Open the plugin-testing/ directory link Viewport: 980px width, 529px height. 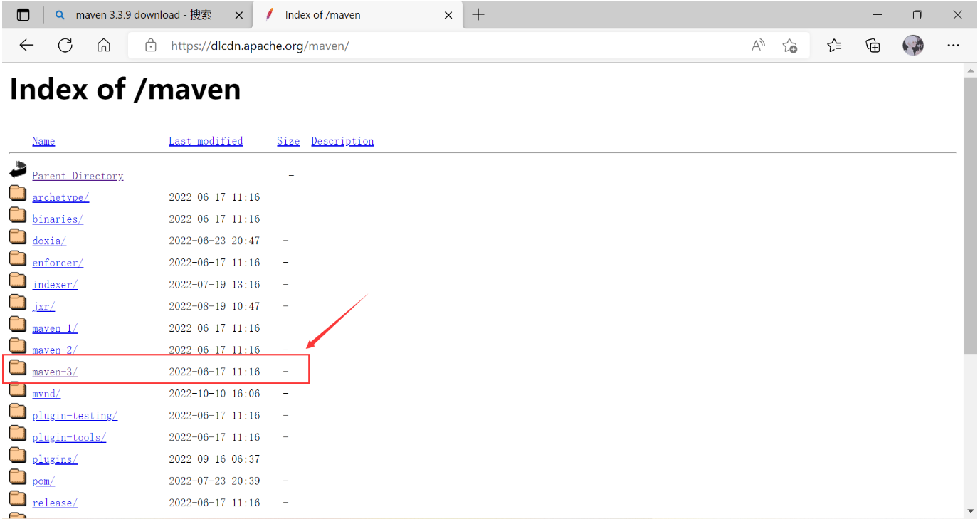pyautogui.click(x=75, y=416)
